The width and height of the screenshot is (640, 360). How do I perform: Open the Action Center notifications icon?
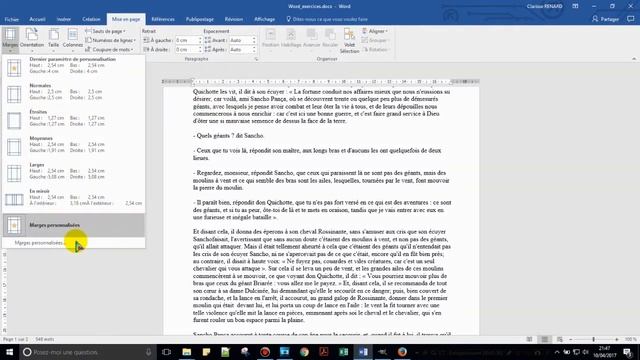627,352
